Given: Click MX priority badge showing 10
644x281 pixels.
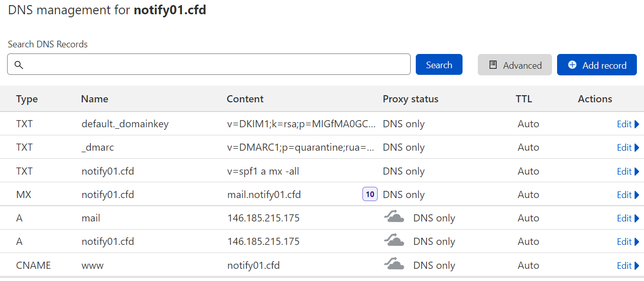Looking at the screenshot, I should point(370,194).
